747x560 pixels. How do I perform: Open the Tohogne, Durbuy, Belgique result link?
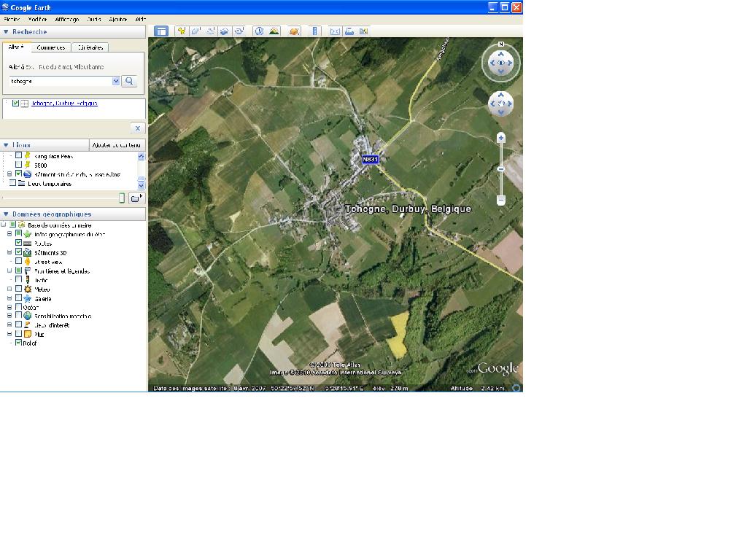64,104
